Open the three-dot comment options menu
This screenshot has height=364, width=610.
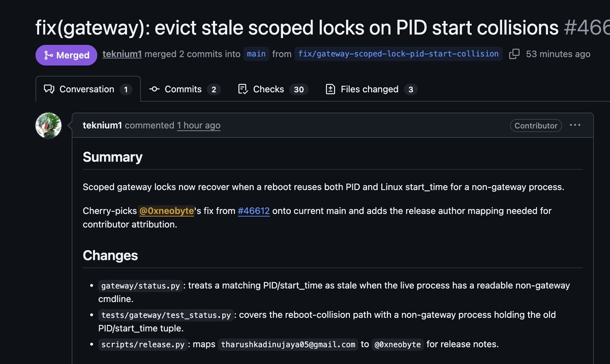pyautogui.click(x=575, y=125)
